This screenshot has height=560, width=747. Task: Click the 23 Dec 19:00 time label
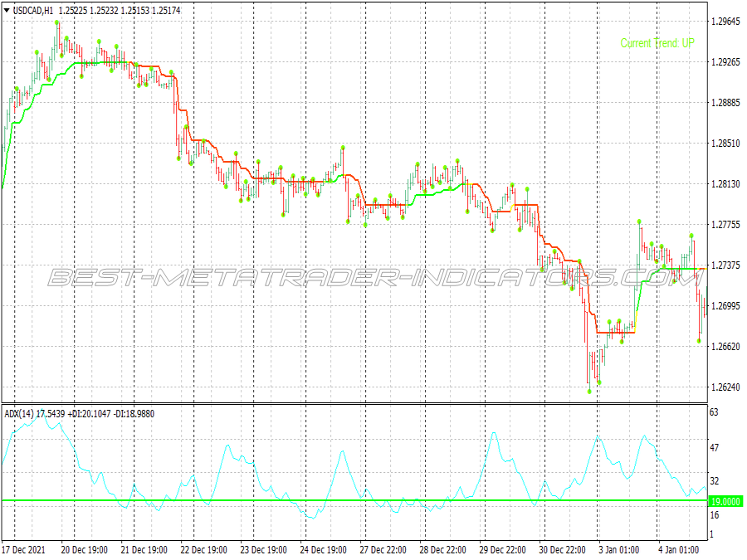point(263,549)
